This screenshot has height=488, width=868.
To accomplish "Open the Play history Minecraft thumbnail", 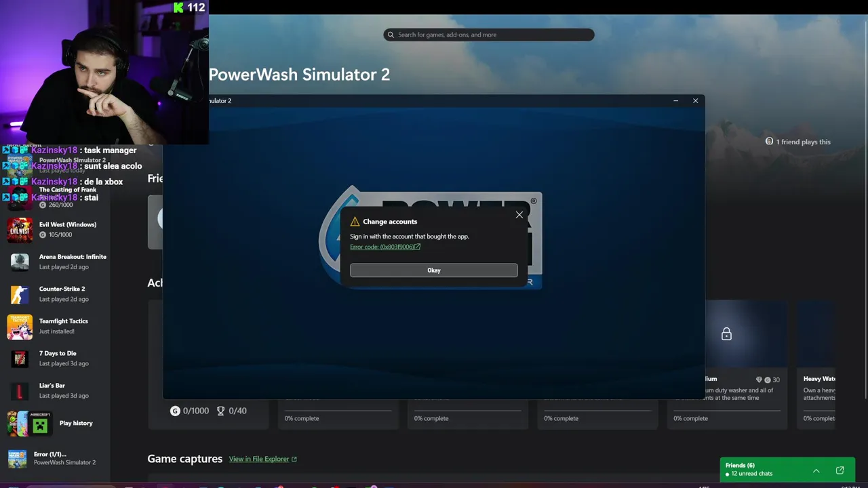I will (x=40, y=424).
